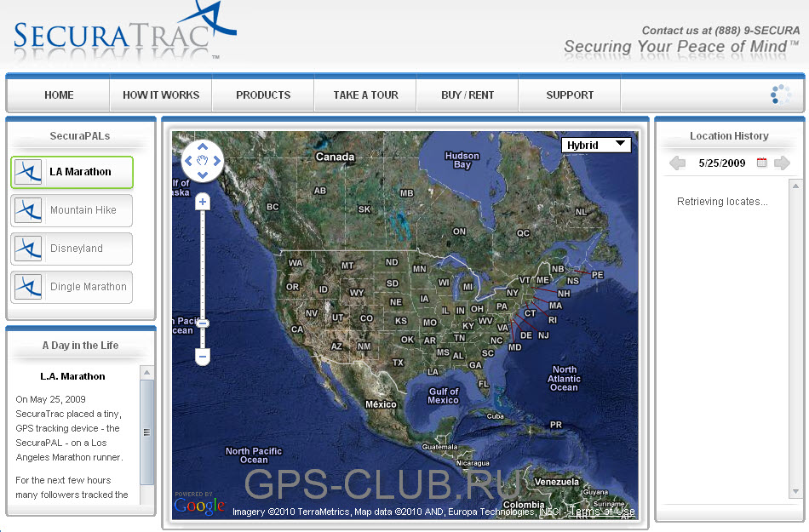Click the 'L.A. Marathon' story heading
Viewport: 809px width, 532px height.
(72, 376)
